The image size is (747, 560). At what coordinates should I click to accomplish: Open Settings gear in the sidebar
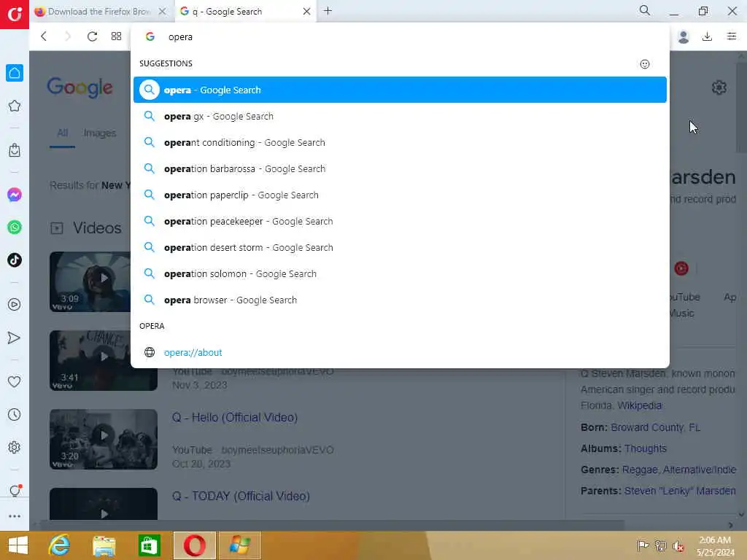(15, 447)
